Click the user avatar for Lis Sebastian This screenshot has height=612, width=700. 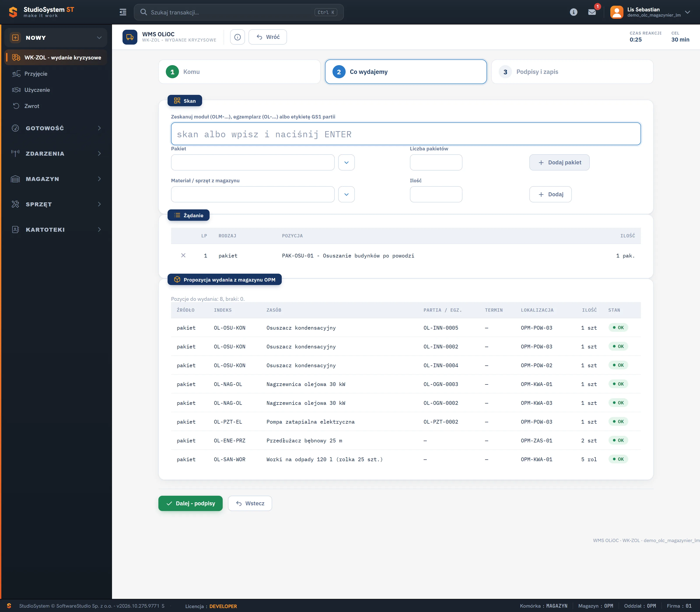[x=617, y=12]
